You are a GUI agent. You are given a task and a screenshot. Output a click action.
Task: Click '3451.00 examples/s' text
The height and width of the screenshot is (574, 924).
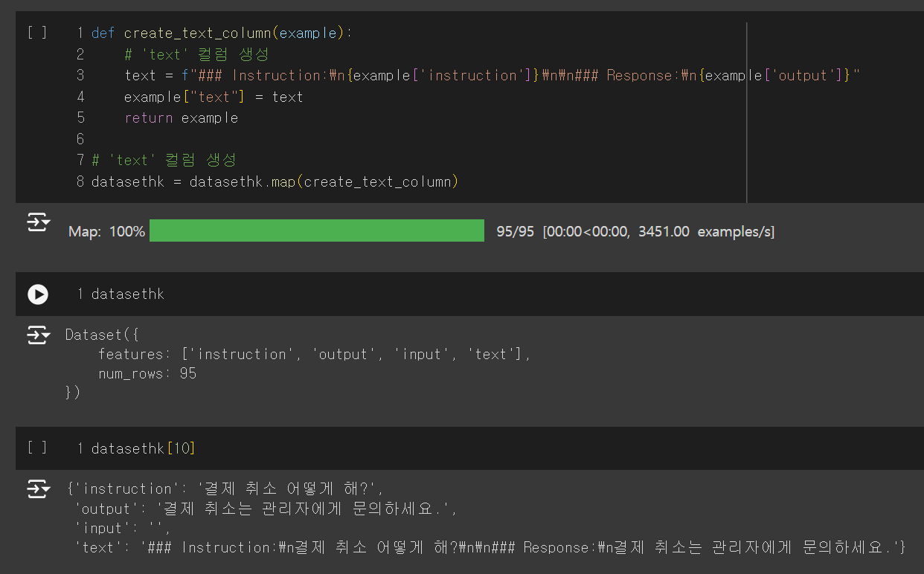[706, 231]
